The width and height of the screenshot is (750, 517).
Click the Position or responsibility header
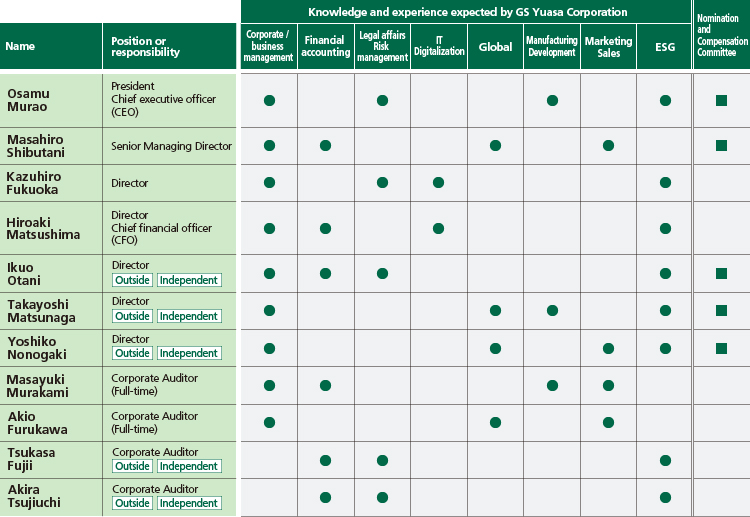coord(169,46)
